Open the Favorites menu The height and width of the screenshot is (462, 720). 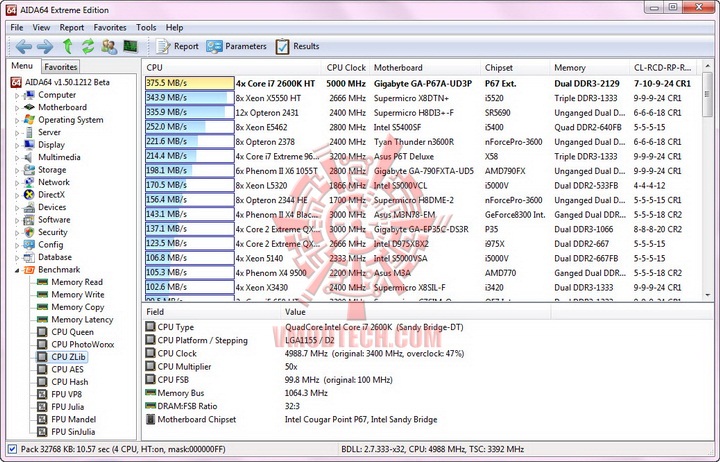(x=110, y=28)
